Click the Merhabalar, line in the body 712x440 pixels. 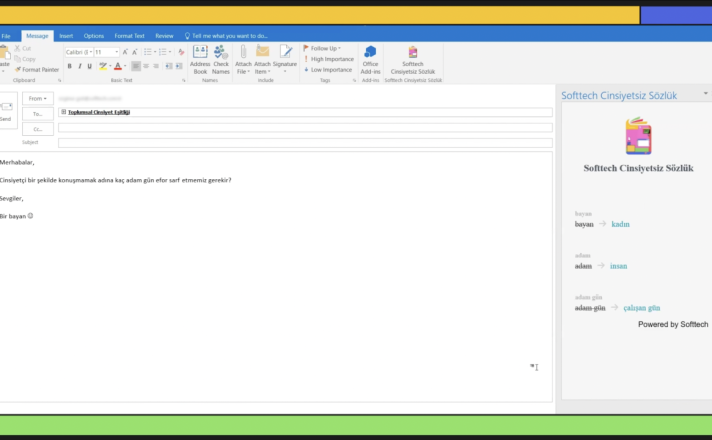coord(17,162)
